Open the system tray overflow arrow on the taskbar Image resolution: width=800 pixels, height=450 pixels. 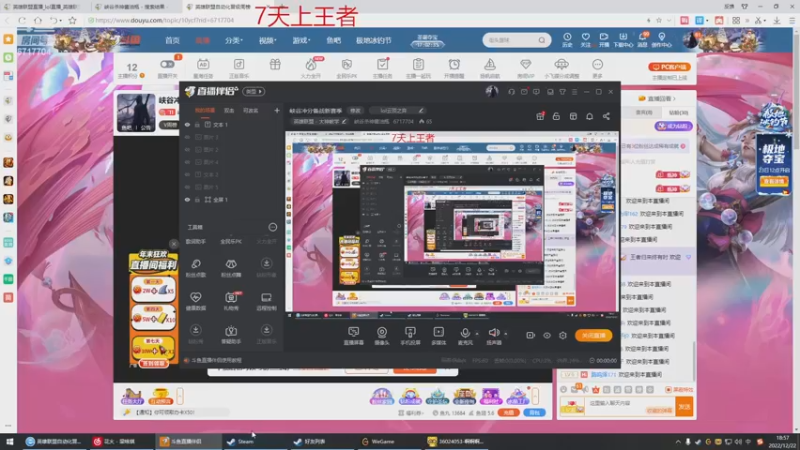coord(678,442)
